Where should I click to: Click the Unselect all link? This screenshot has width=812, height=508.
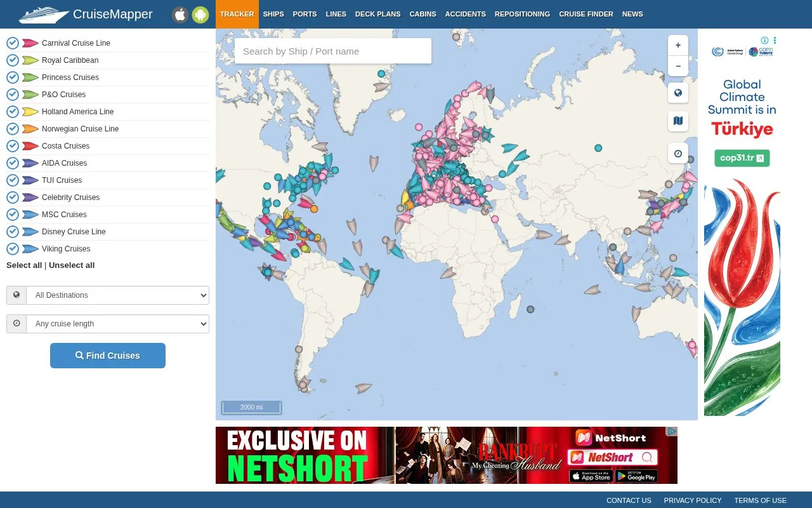pyautogui.click(x=72, y=265)
